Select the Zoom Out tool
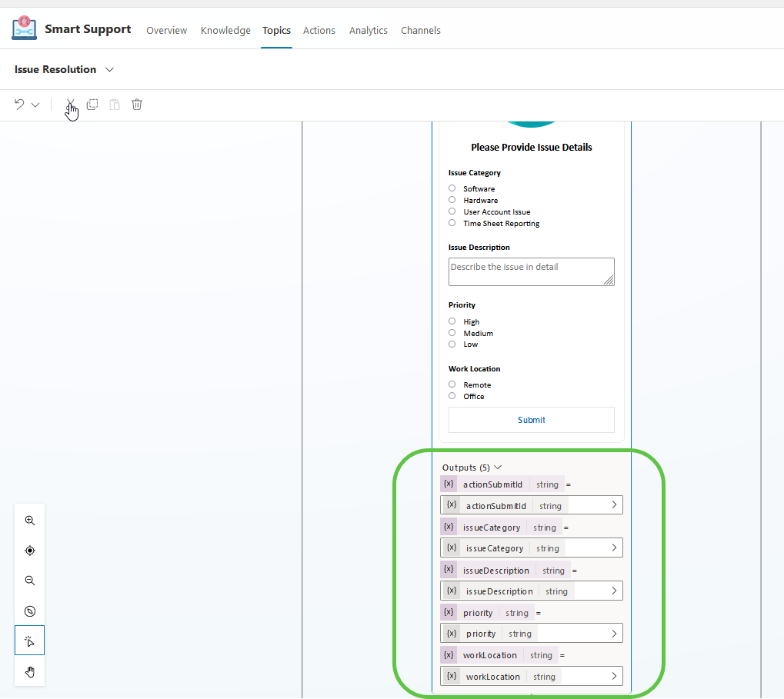This screenshot has height=699, width=784. [x=29, y=581]
